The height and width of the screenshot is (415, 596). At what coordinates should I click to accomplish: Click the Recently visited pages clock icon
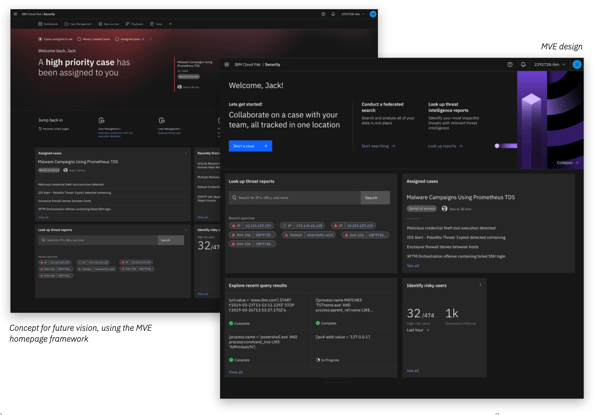(40, 129)
